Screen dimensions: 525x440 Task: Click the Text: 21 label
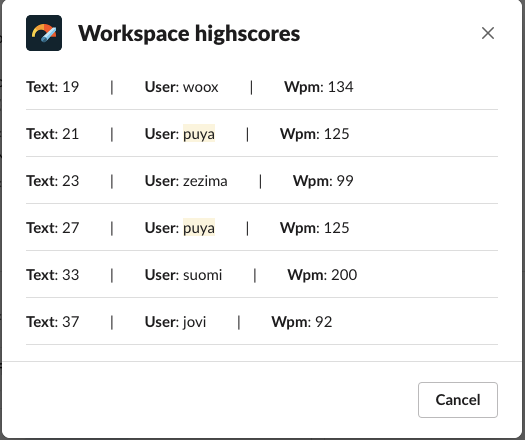coord(53,134)
